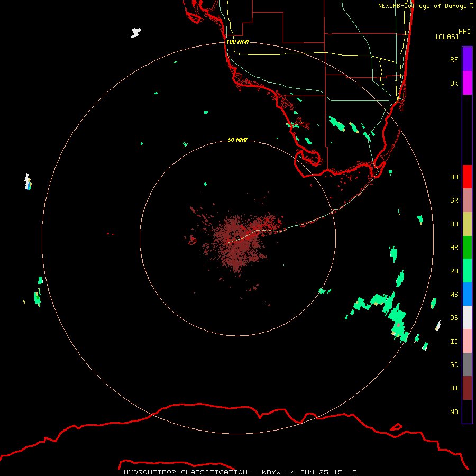Image resolution: width=476 pixels, height=476 pixels.
Task: Click the white DS legend swatch
Action: [467, 317]
